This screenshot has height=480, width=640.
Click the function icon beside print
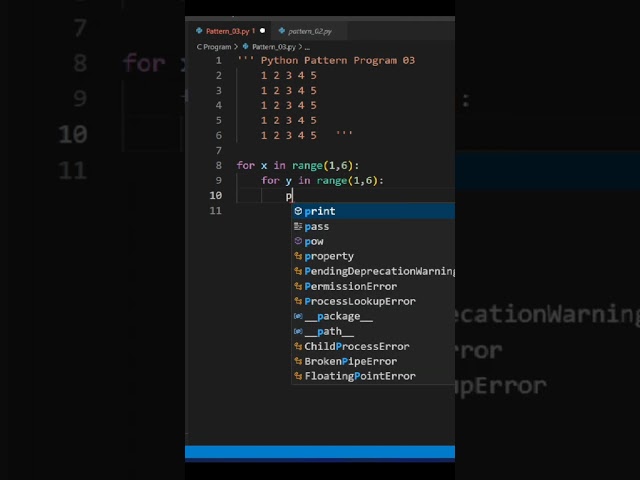pos(298,211)
